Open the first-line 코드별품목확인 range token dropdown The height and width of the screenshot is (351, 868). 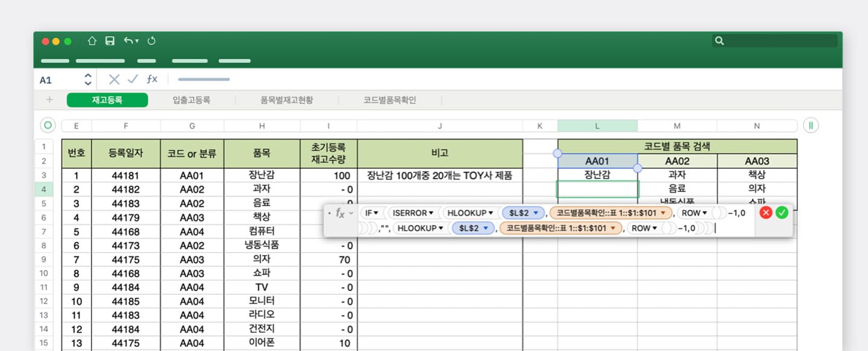coord(664,213)
